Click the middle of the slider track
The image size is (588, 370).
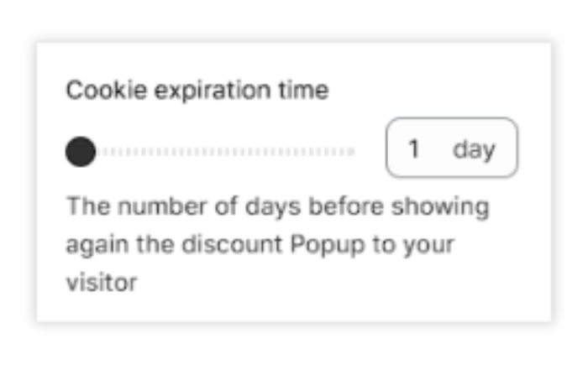pos(218,152)
